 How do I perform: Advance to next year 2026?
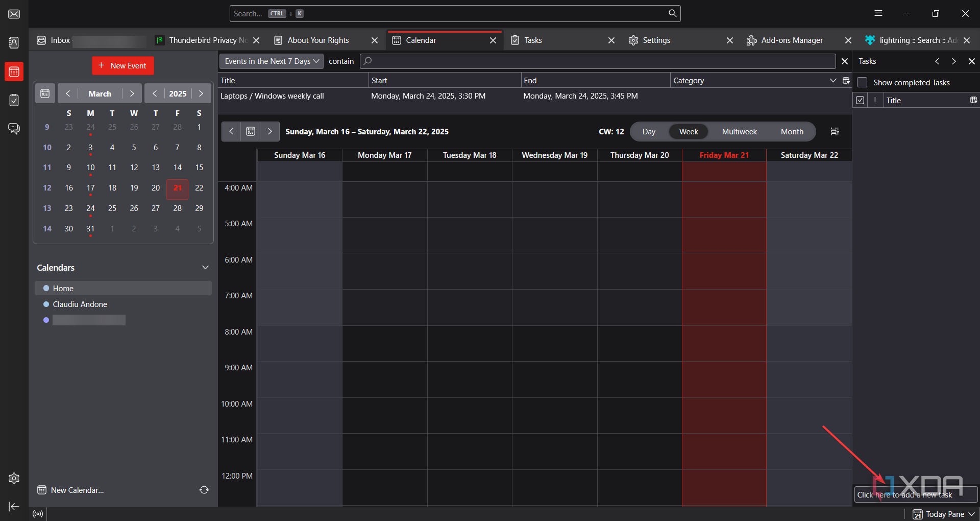(201, 93)
